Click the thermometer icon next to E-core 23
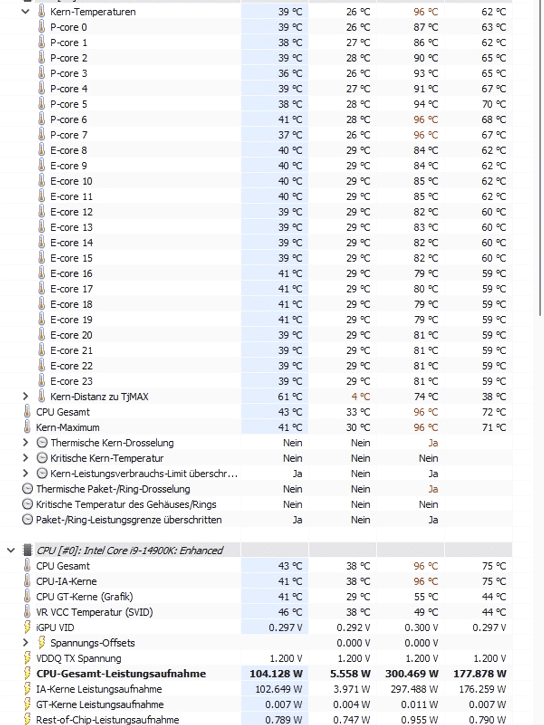The height and width of the screenshot is (725, 544). point(42,381)
